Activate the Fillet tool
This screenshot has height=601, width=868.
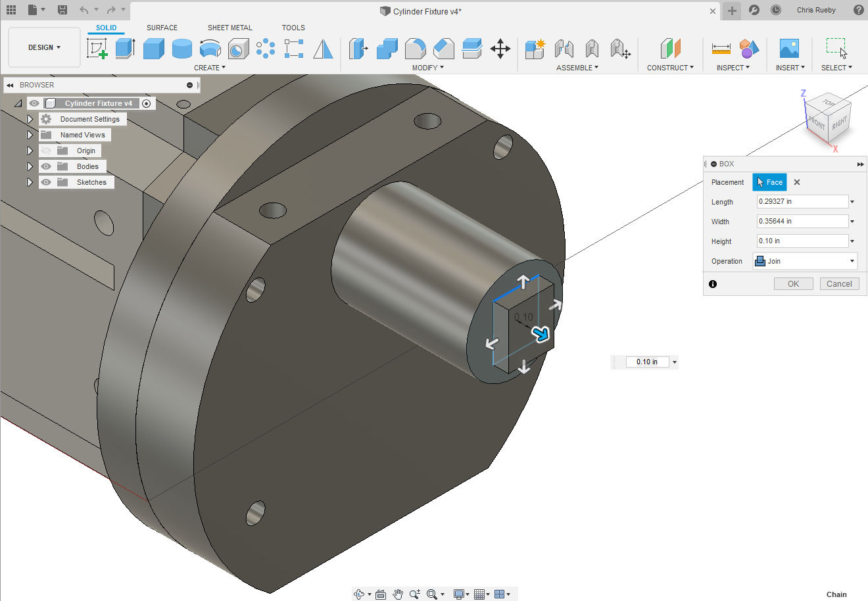(x=415, y=49)
